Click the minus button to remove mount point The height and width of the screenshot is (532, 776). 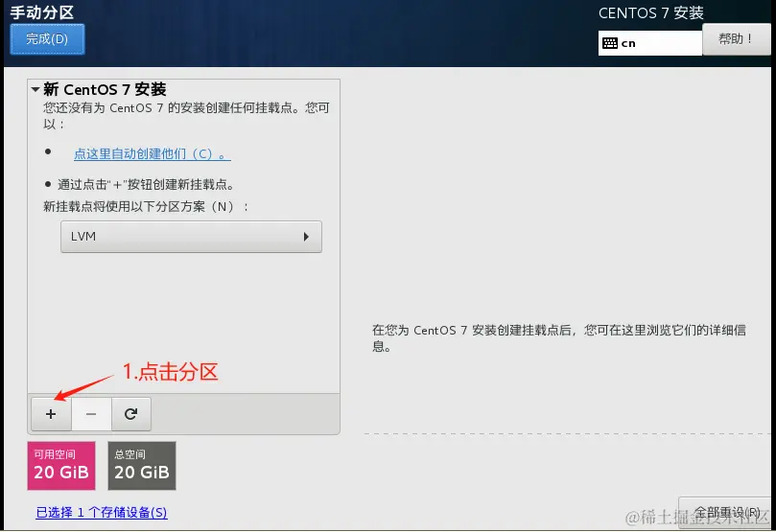(x=91, y=414)
